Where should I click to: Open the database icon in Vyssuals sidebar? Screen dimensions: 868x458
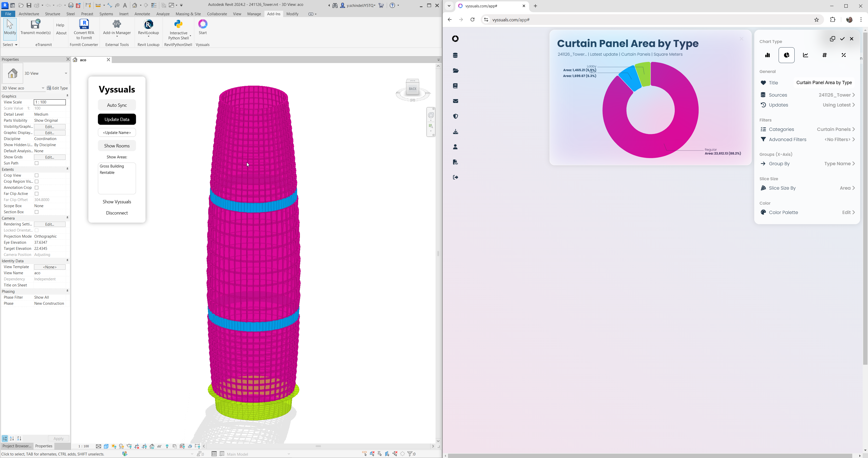tap(455, 56)
